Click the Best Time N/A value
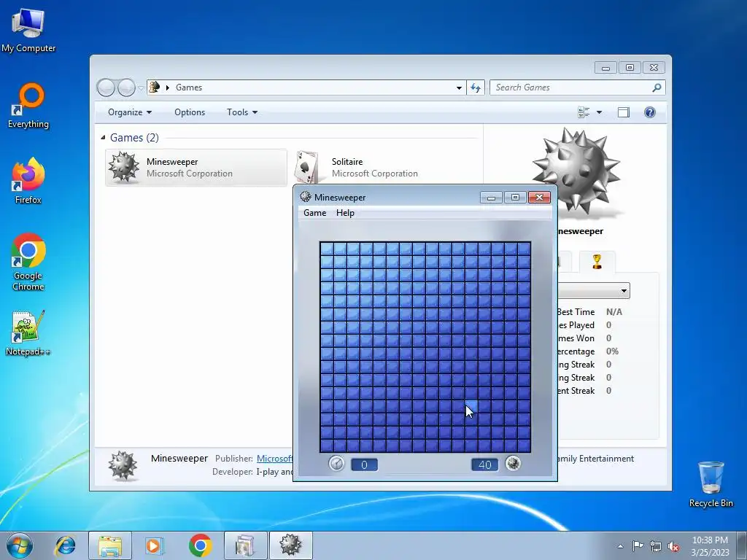 click(614, 312)
